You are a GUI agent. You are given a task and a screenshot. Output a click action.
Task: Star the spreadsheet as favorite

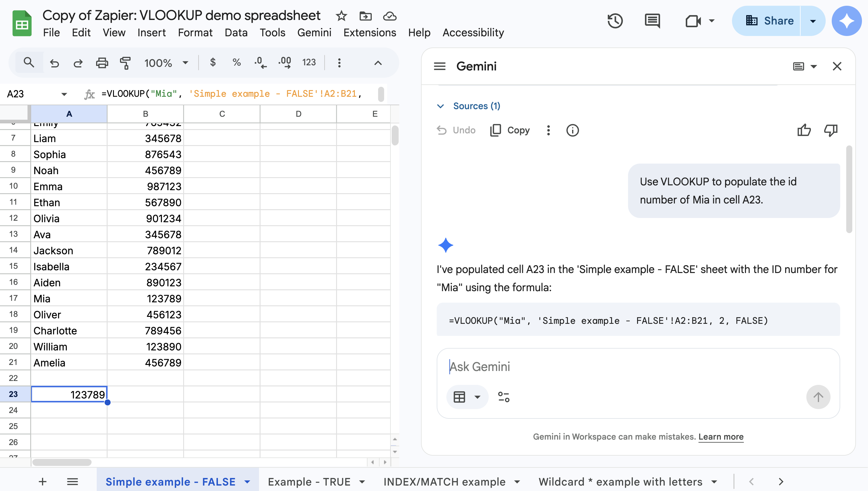point(341,16)
